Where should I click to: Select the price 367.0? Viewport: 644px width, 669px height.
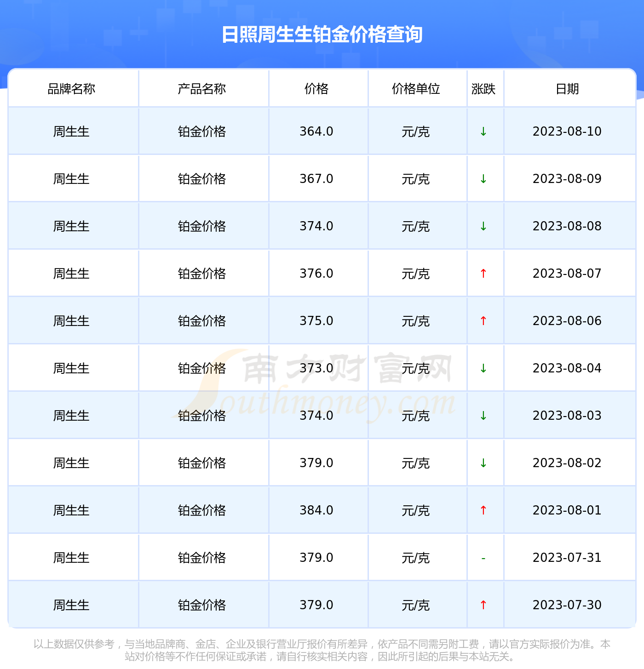[x=316, y=179]
